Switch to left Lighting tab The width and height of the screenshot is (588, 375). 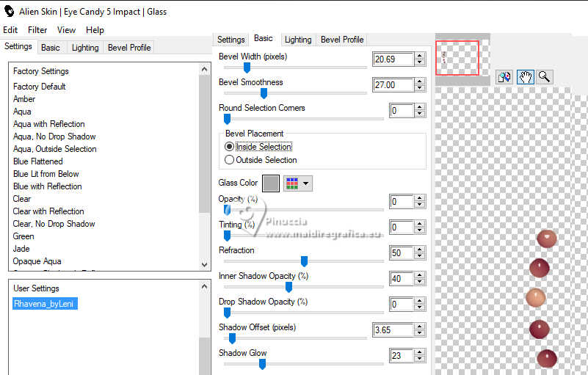pyautogui.click(x=85, y=48)
